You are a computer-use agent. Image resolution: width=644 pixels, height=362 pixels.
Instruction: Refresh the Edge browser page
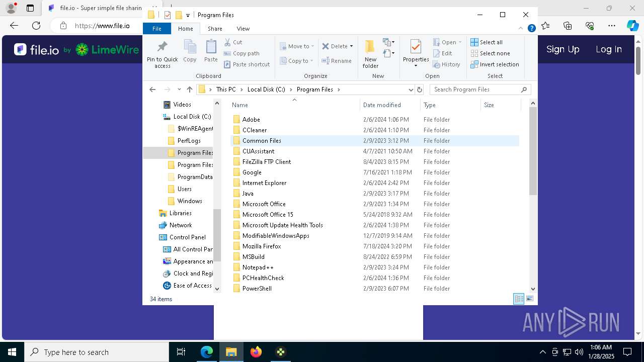tap(36, 26)
